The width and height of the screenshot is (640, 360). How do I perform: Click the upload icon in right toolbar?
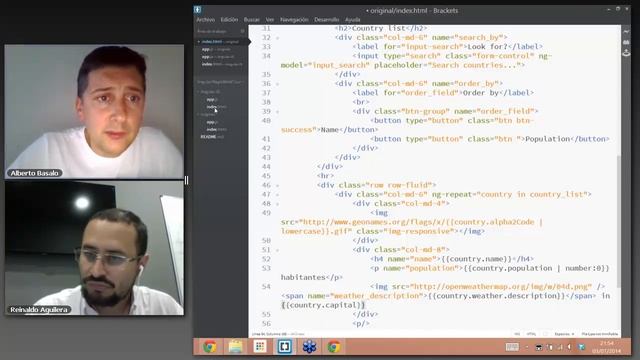tap(626, 53)
